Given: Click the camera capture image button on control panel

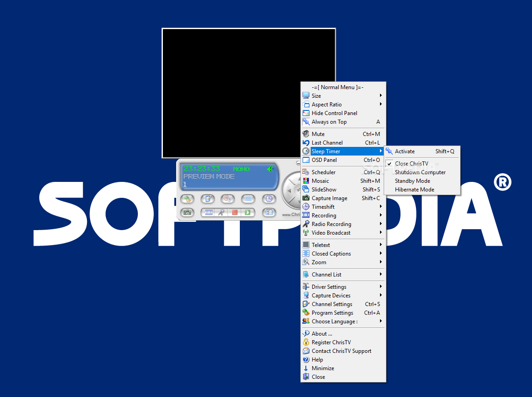Looking at the screenshot, I should tap(187, 212).
